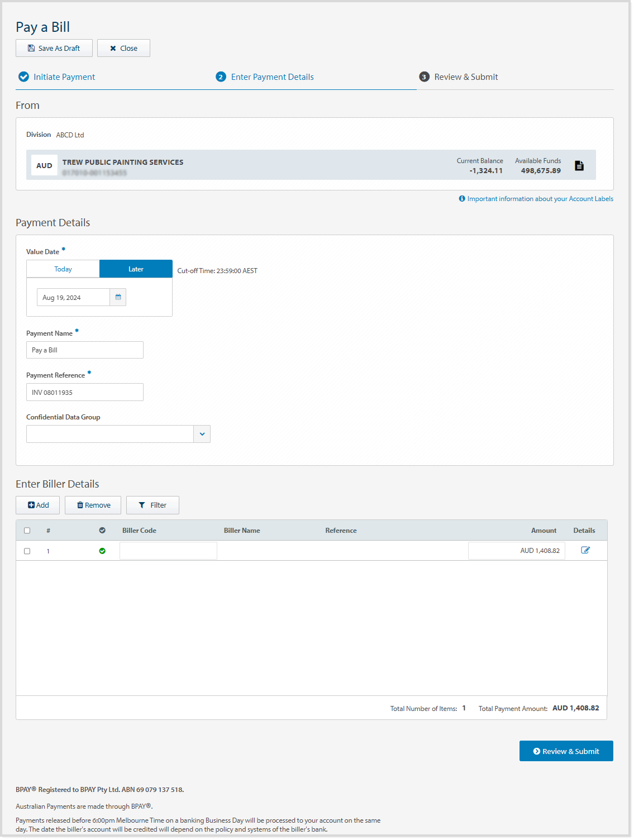Open Important information about your Account Labels

539,198
